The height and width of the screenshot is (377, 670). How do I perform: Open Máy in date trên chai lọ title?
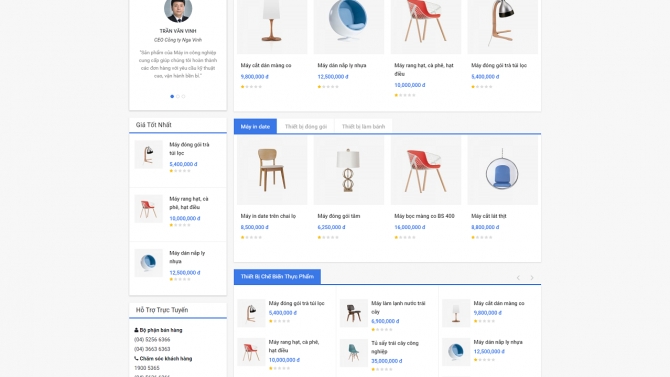click(268, 216)
